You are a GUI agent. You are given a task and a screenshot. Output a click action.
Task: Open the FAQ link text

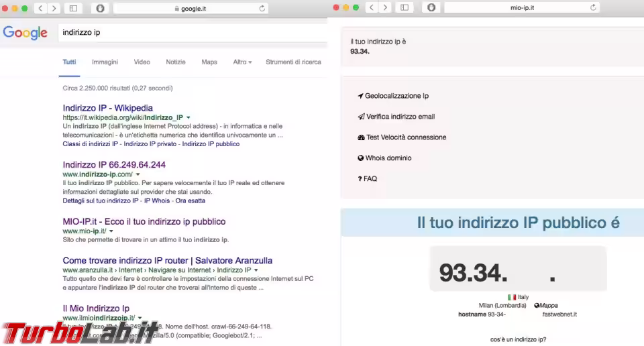tap(370, 179)
